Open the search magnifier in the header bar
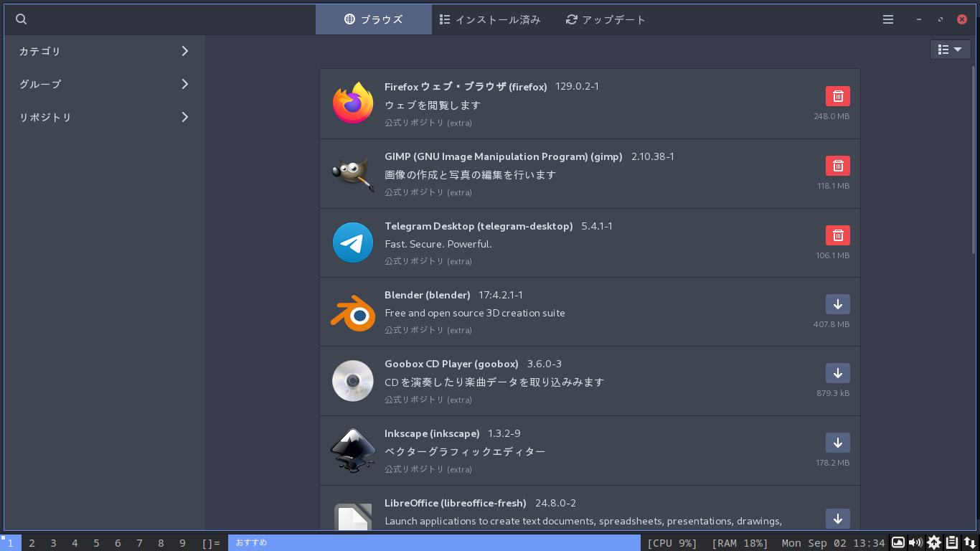980x551 pixels. [22, 19]
